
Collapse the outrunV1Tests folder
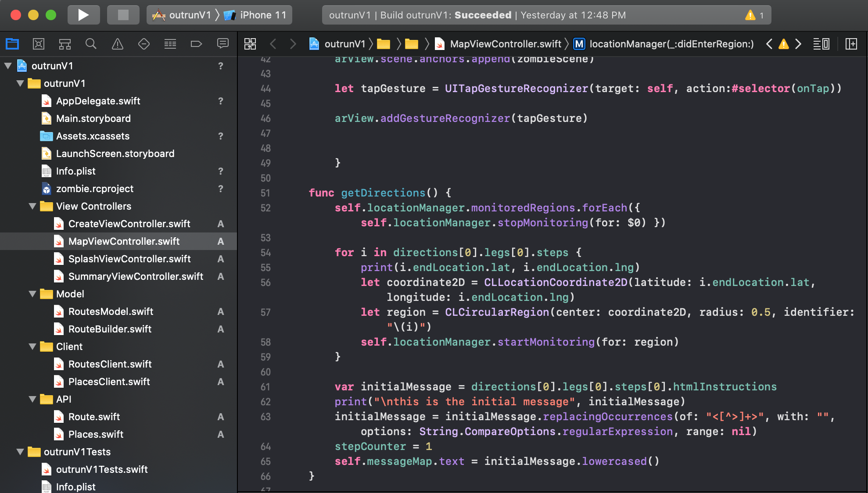[20, 452]
